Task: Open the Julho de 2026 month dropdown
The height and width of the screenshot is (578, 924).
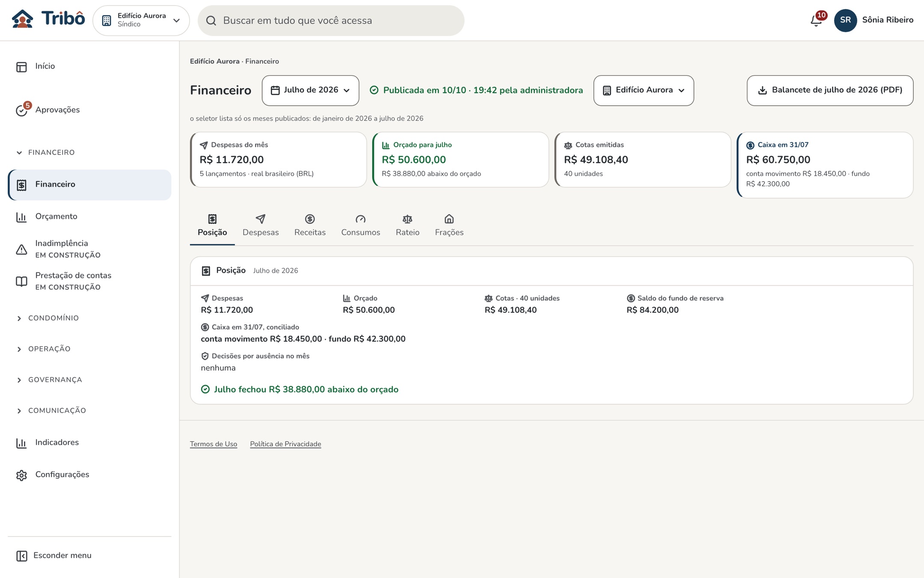Action: click(311, 90)
